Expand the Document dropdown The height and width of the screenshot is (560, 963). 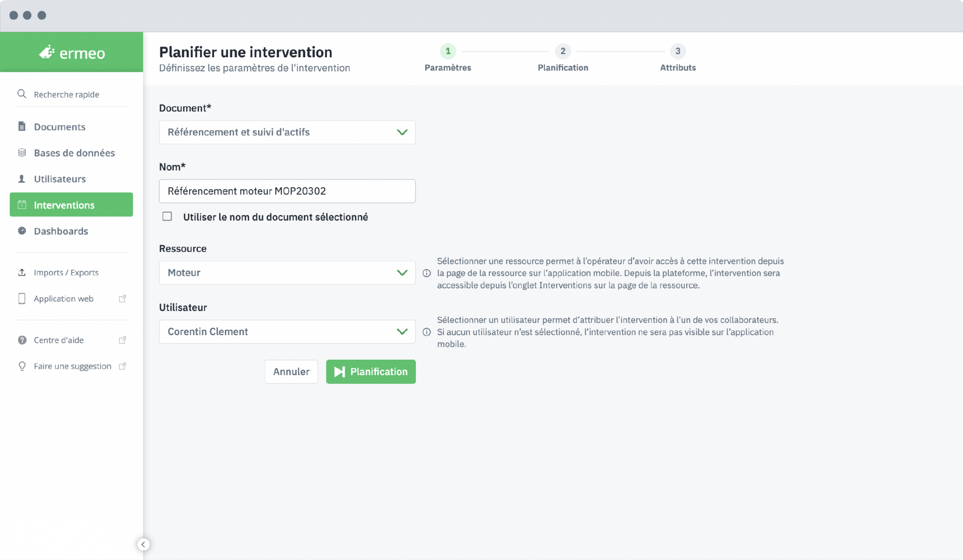click(x=287, y=132)
